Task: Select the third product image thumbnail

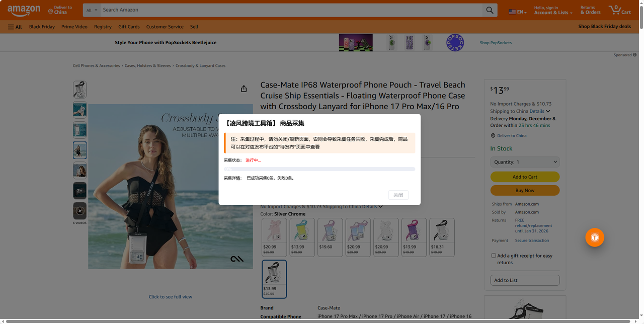Action: point(79,130)
